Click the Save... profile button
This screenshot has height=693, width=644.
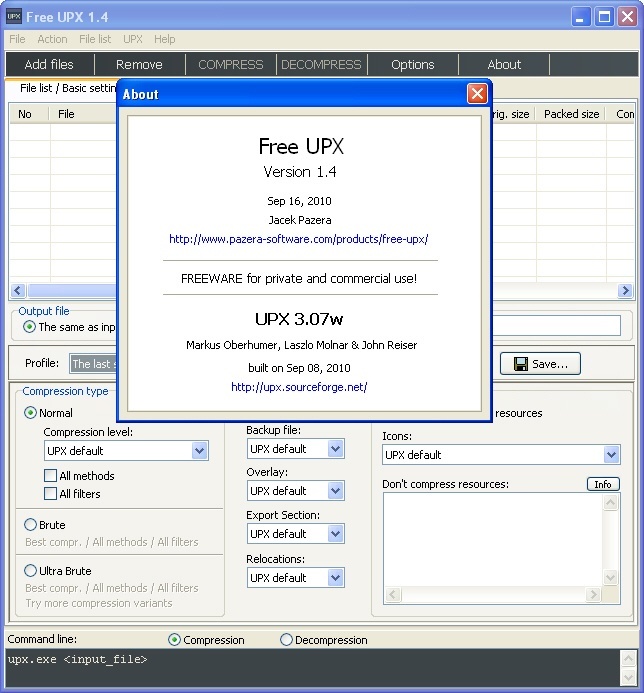coord(540,364)
